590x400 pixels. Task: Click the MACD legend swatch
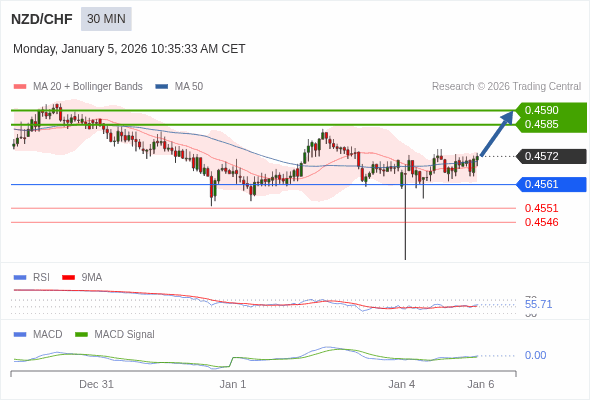pyautogui.click(x=20, y=335)
